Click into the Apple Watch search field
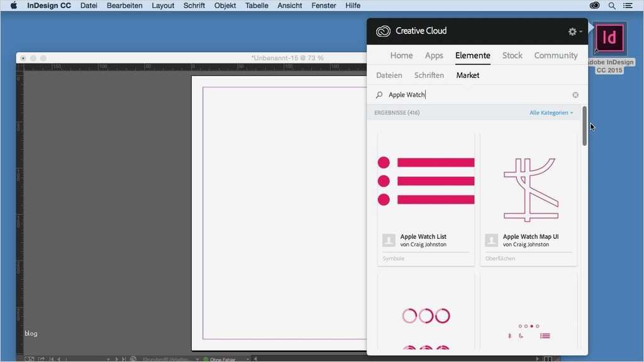Image resolution: width=644 pixels, height=362 pixels. click(x=479, y=95)
